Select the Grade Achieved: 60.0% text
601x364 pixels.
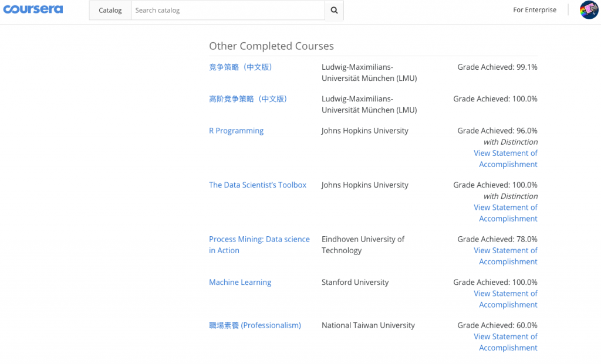coord(498,325)
